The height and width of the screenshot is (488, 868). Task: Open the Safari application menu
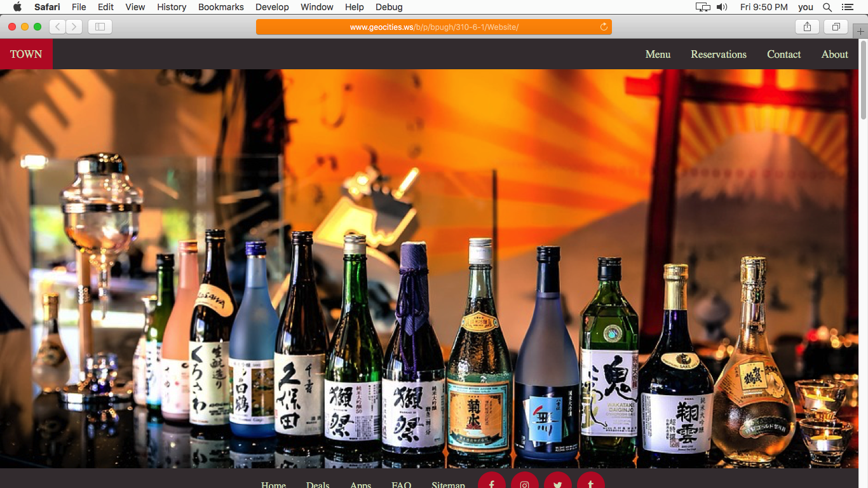point(47,7)
